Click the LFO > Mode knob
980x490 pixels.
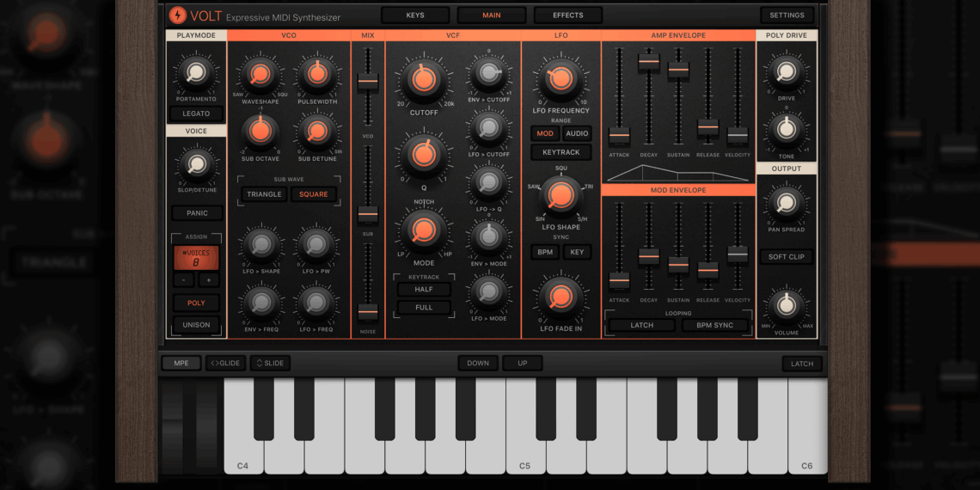[x=489, y=291]
